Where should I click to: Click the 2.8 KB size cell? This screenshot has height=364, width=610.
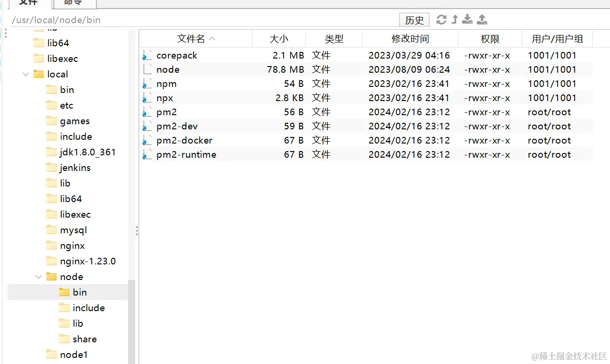[290, 98]
